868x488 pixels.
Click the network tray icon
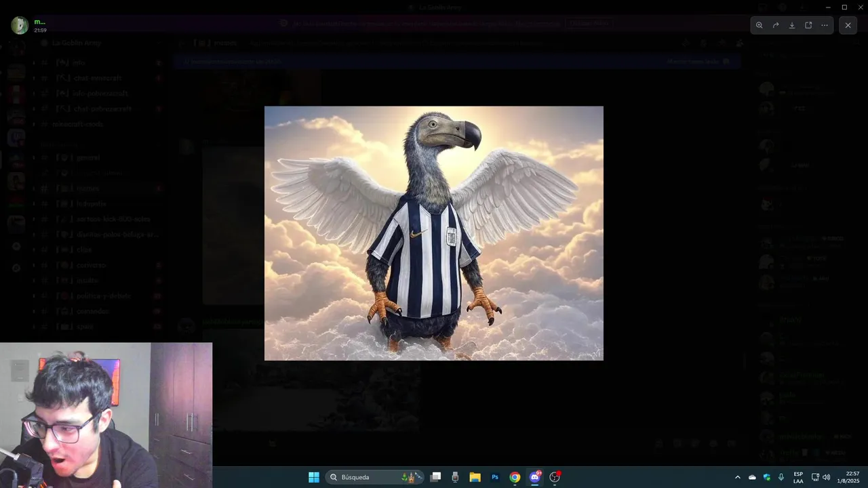coord(815,477)
